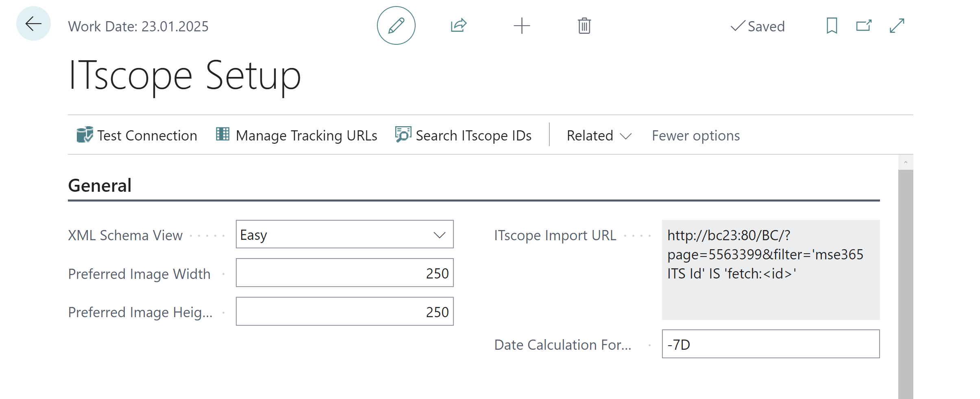Run the Test Connection action

(x=147, y=135)
